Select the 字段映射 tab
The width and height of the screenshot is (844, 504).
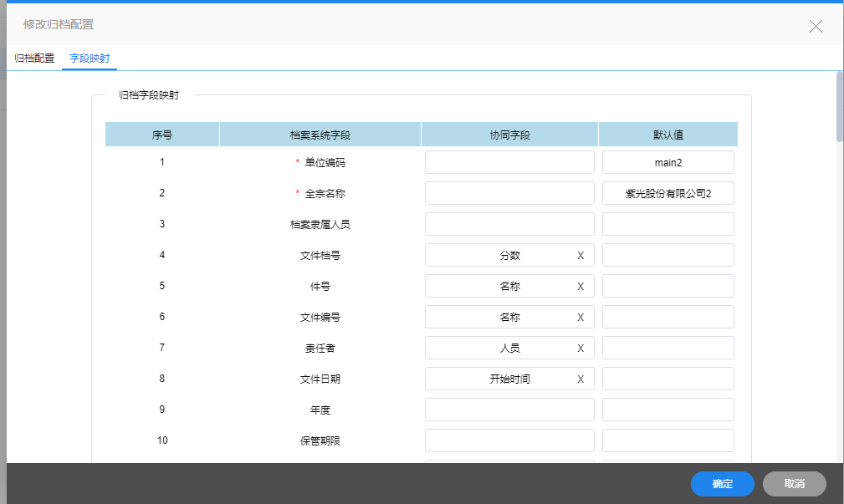[90, 59]
